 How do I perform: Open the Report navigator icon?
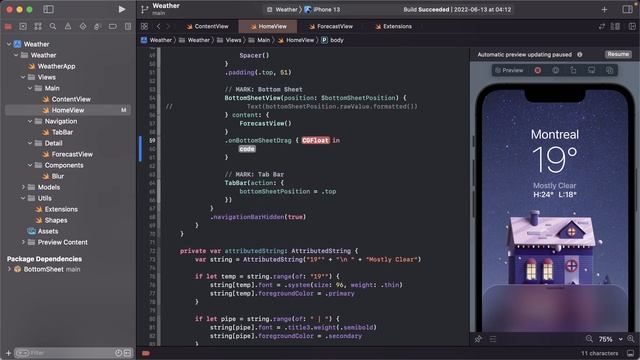128,27
